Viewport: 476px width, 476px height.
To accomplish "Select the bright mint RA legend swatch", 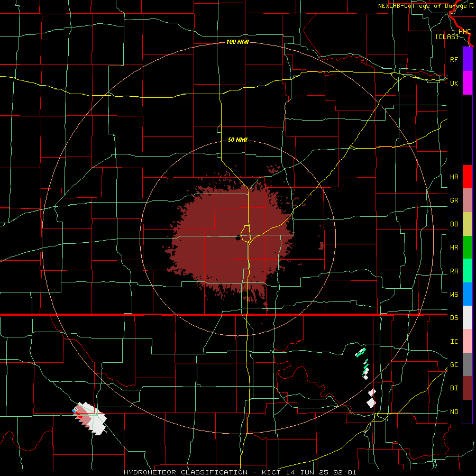I will 467,271.
